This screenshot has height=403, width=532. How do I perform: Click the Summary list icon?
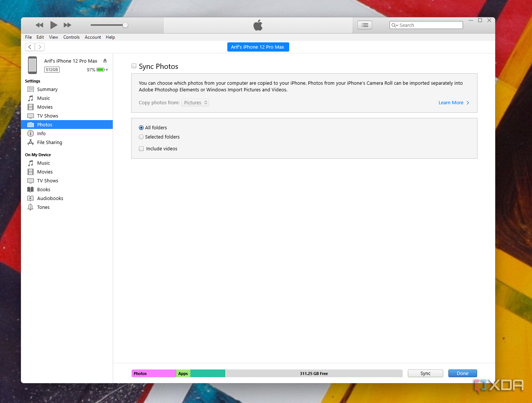(x=31, y=89)
